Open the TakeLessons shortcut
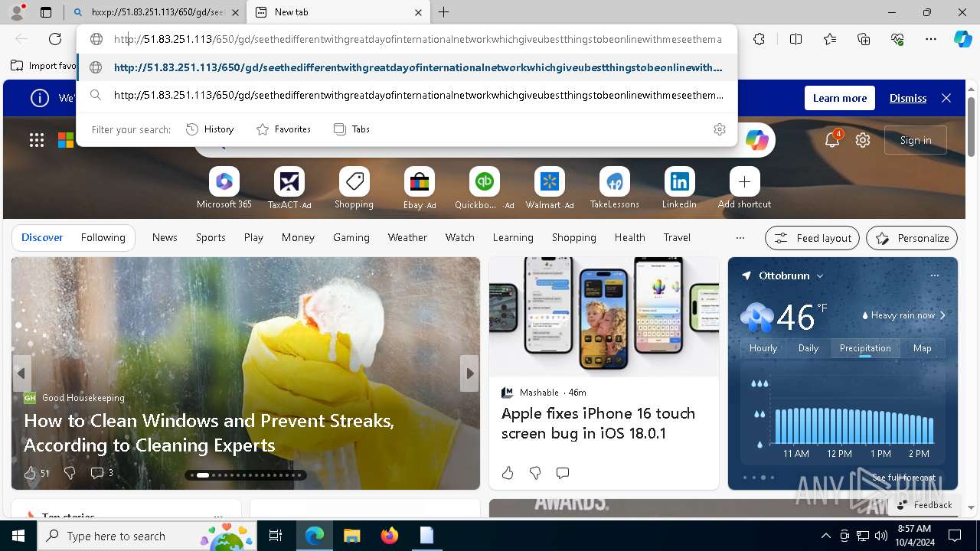Screen dimensions: 980x551 point(614,188)
